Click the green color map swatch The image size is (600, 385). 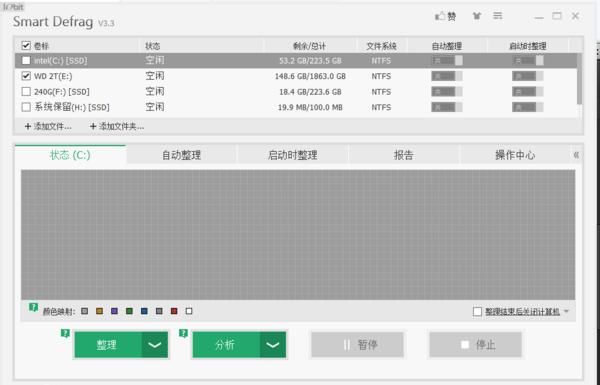[129, 311]
